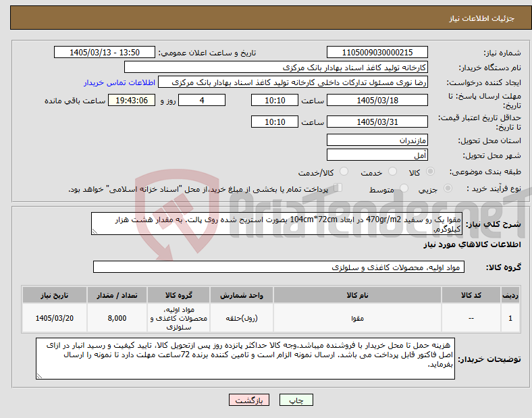Viewport: 532px width, 418px height.
Task: Click the مقوا item name cell
Action: pos(357,318)
